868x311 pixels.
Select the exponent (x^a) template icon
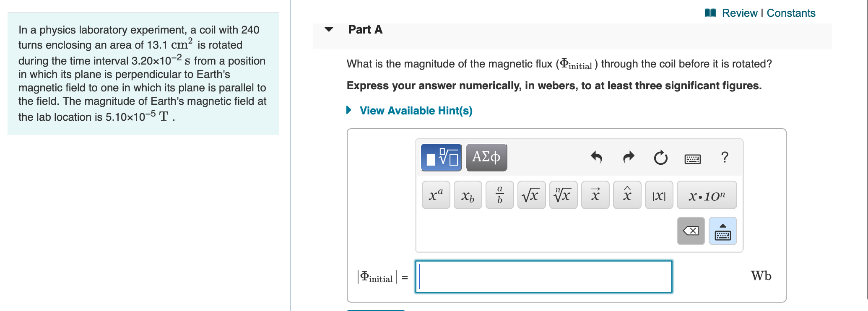tap(436, 194)
